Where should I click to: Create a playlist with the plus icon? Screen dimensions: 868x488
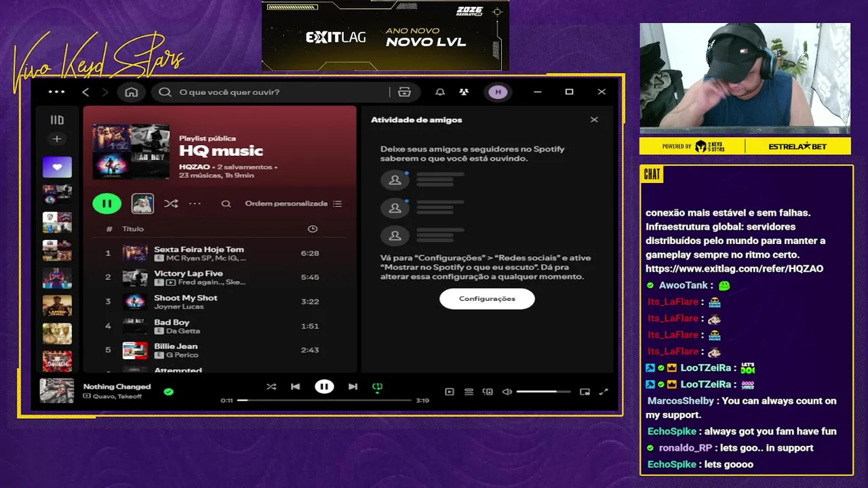point(57,139)
